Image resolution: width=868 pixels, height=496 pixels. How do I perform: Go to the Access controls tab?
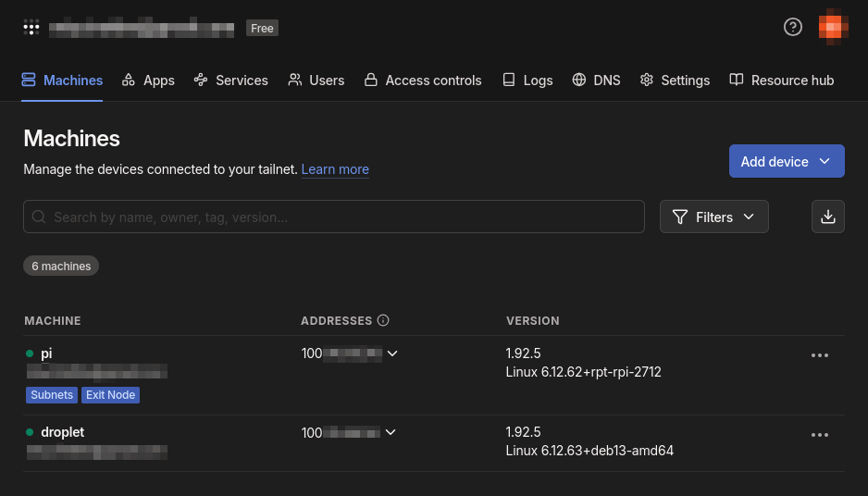[x=422, y=81]
